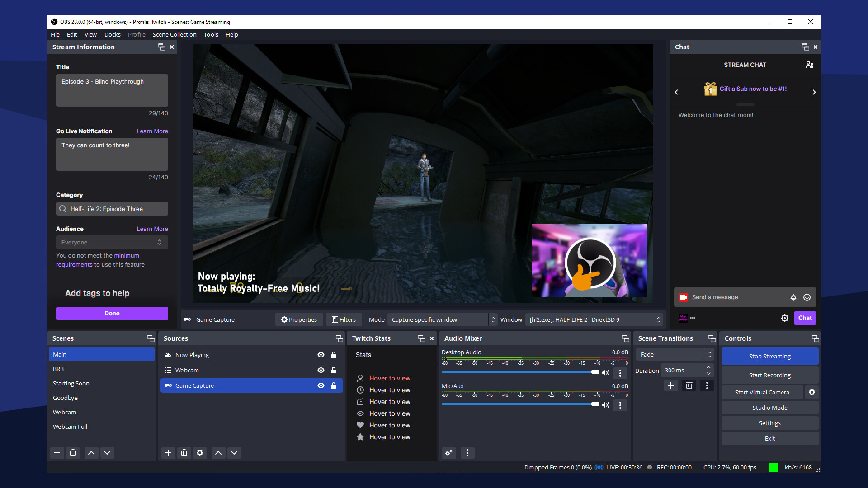This screenshot has width=868, height=488.
Task: Click the Scene Transitions expand icon
Action: (712, 338)
